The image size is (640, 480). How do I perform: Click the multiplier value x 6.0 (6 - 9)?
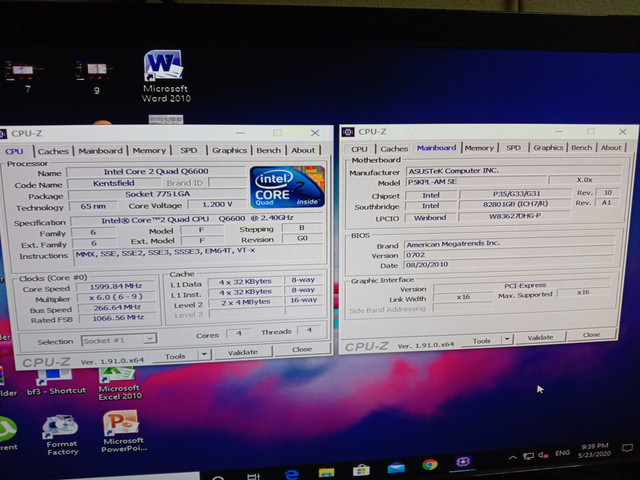(x=116, y=297)
